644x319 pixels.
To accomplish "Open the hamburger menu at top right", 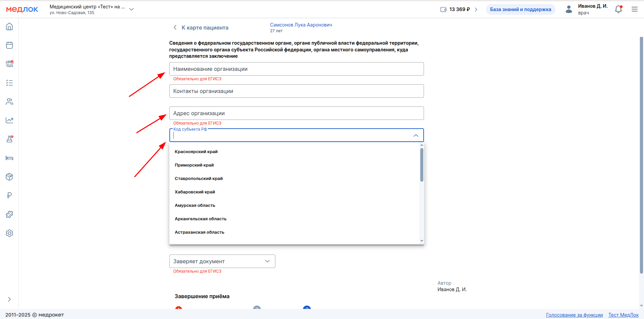I will [635, 9].
